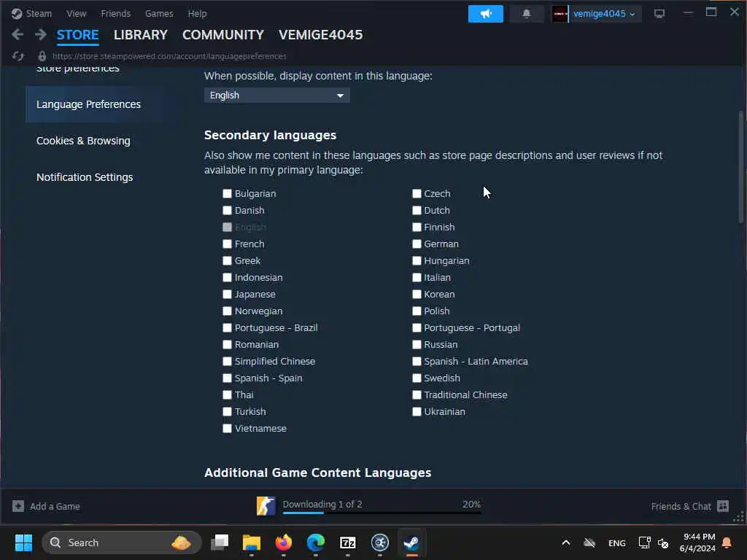Image resolution: width=747 pixels, height=560 pixels.
Task: Enable the Bulgarian checkbox
Action: (x=228, y=193)
